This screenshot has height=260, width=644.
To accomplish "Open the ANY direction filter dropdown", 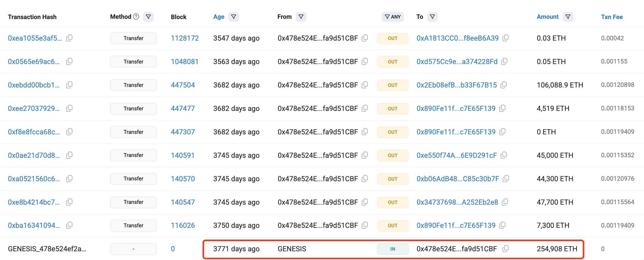I will point(393,17).
